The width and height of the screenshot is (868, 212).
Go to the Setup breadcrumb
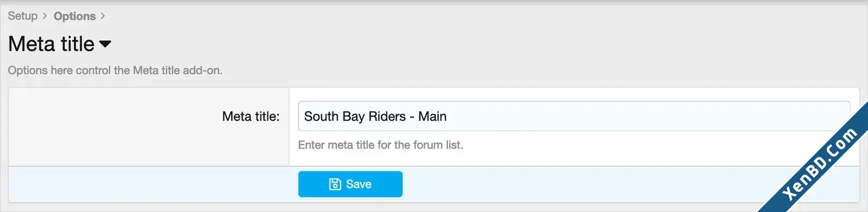pos(23,16)
